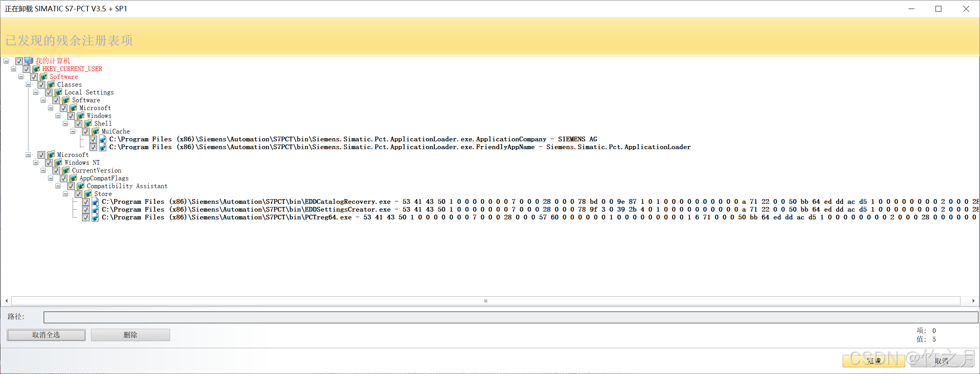This screenshot has width=980, height=374.
Task: Click the CurrentVersion key icon
Action: [x=66, y=170]
